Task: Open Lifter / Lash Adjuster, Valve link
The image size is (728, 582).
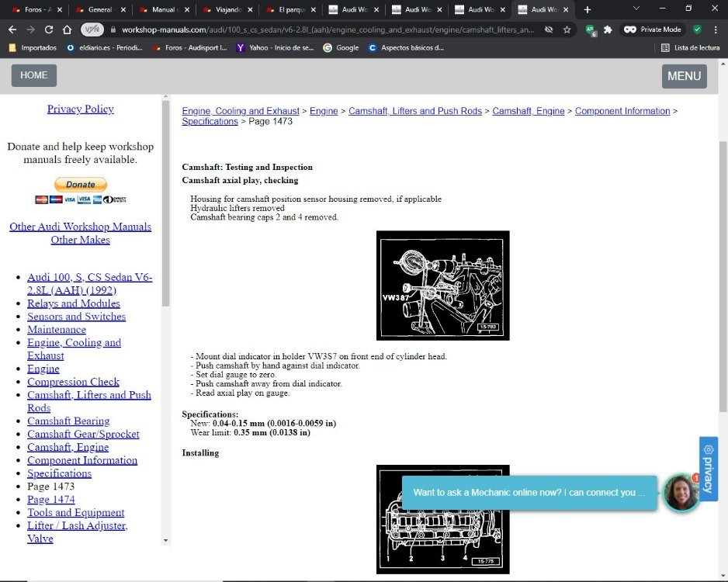Action: [x=77, y=532]
